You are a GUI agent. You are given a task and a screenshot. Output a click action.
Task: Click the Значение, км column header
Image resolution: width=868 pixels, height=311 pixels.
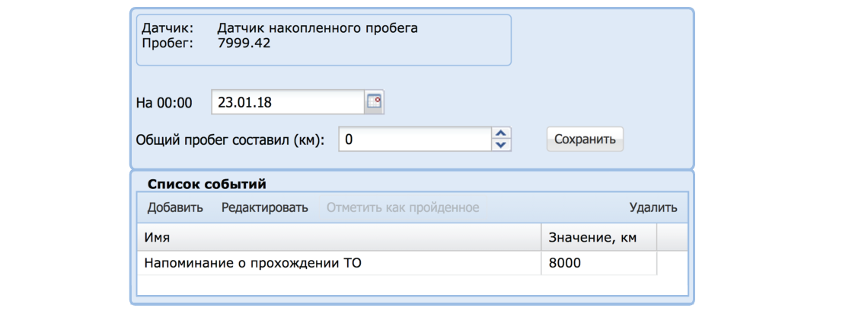[592, 238]
